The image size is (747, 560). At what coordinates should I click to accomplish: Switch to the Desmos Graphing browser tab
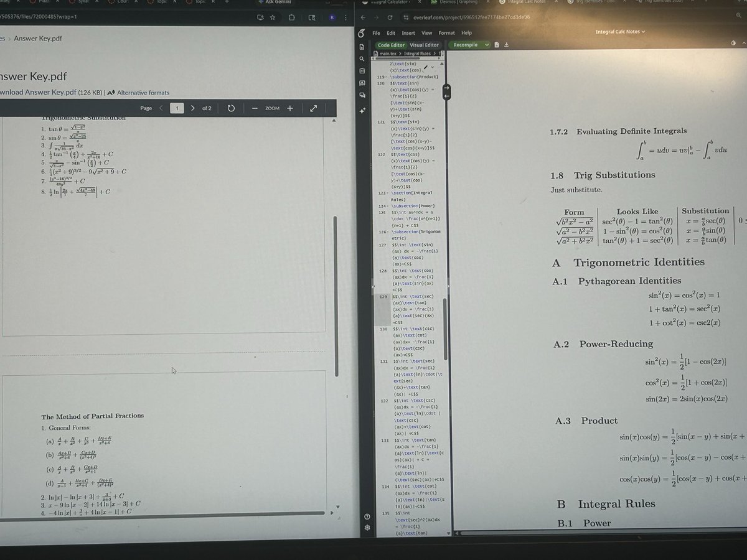coord(459,2)
